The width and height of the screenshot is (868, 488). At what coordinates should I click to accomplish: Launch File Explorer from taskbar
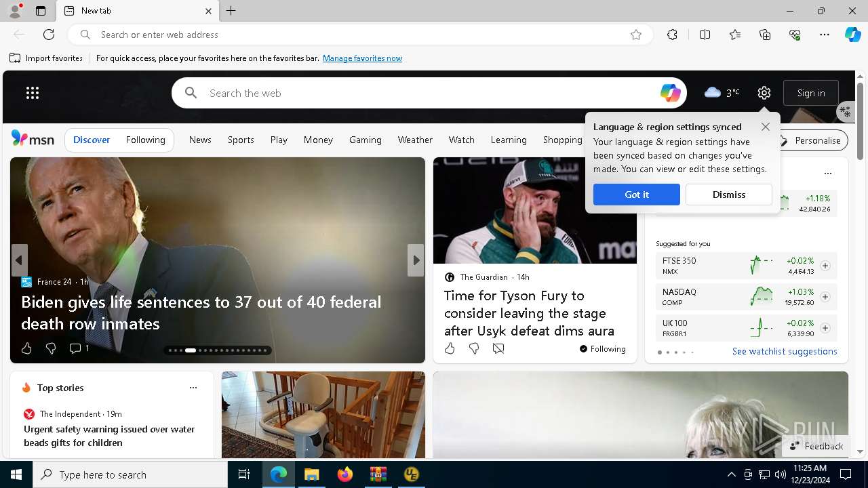(x=311, y=474)
